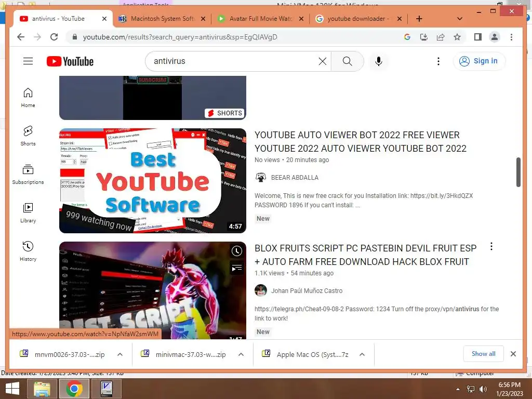Open YouTube settings three-dot menu
532x399 pixels.
click(x=438, y=61)
